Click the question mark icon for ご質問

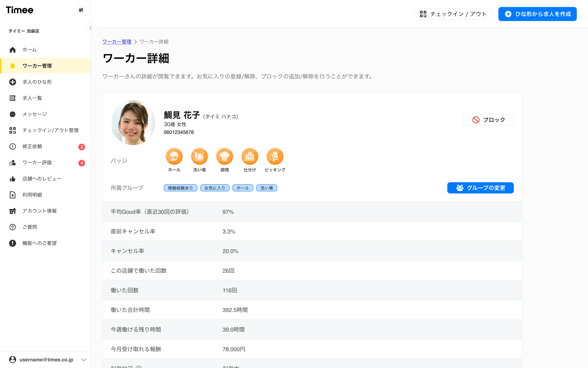click(13, 227)
